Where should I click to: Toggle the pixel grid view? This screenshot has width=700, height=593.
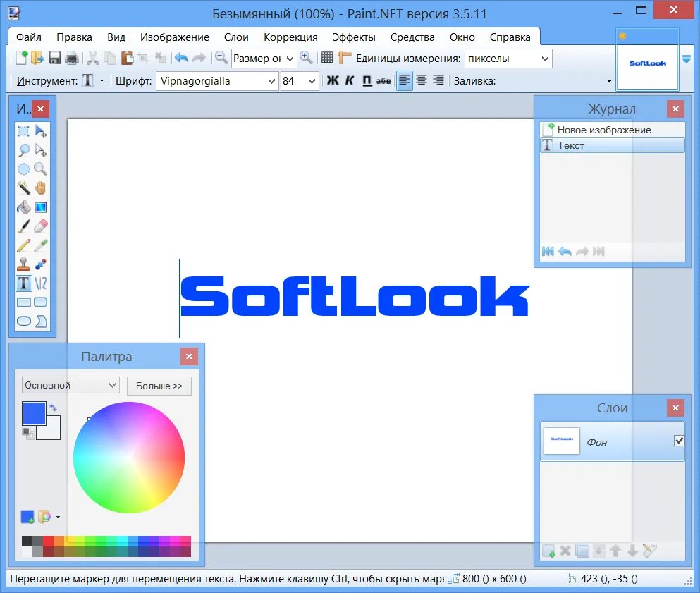[x=327, y=58]
